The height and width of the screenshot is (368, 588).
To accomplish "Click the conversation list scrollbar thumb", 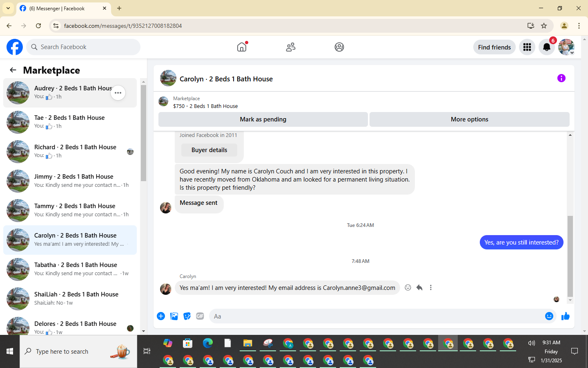I will point(143,133).
